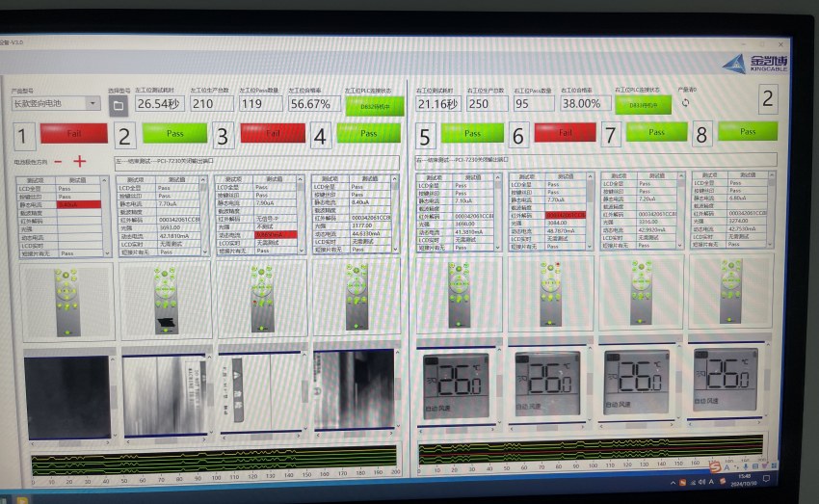The width and height of the screenshot is (819, 504).
Task: Click red 3.40uA cell in station 1 table
Action: pyautogui.click(x=79, y=204)
